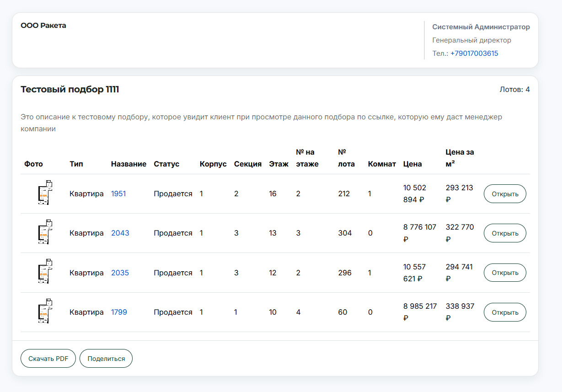This screenshot has width=562, height=392.
Task: Follow the 2043 apartment name link
Action: (120, 233)
